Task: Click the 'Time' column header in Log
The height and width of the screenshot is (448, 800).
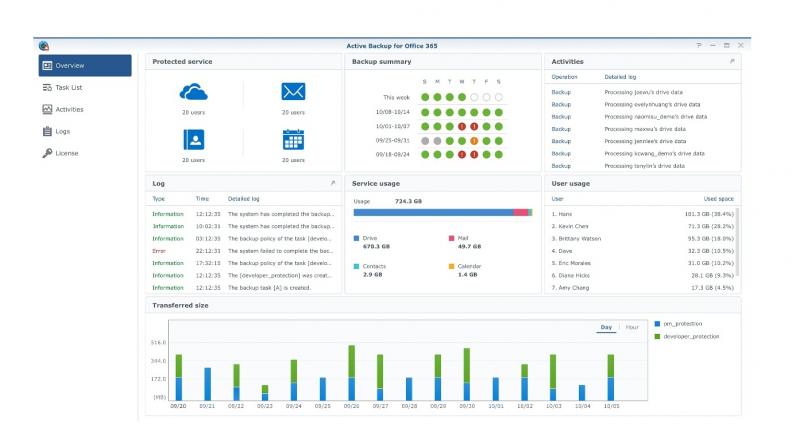Action: pyautogui.click(x=202, y=199)
